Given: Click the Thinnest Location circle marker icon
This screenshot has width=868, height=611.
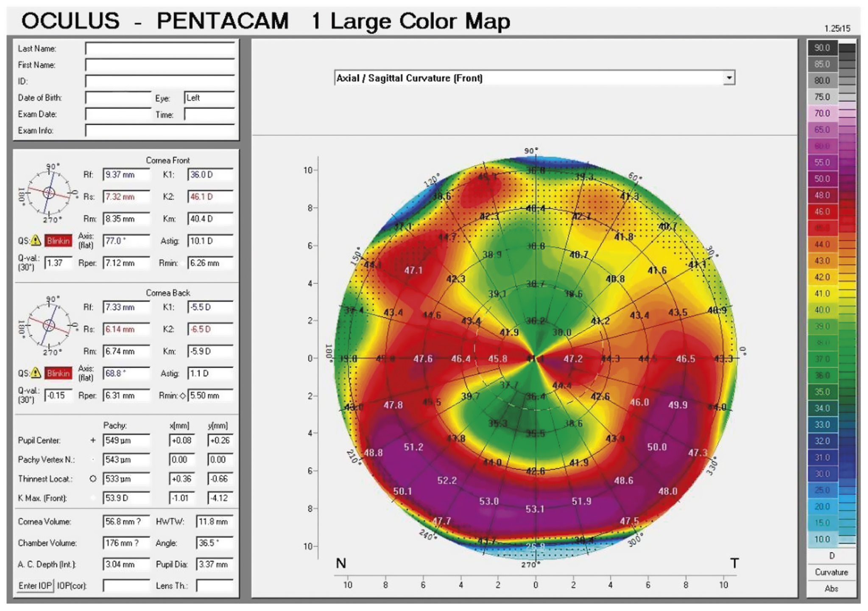Looking at the screenshot, I should coord(93,479).
